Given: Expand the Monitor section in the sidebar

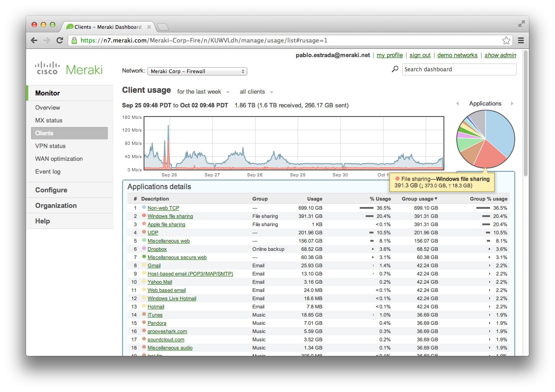Looking at the screenshot, I should [x=69, y=93].
